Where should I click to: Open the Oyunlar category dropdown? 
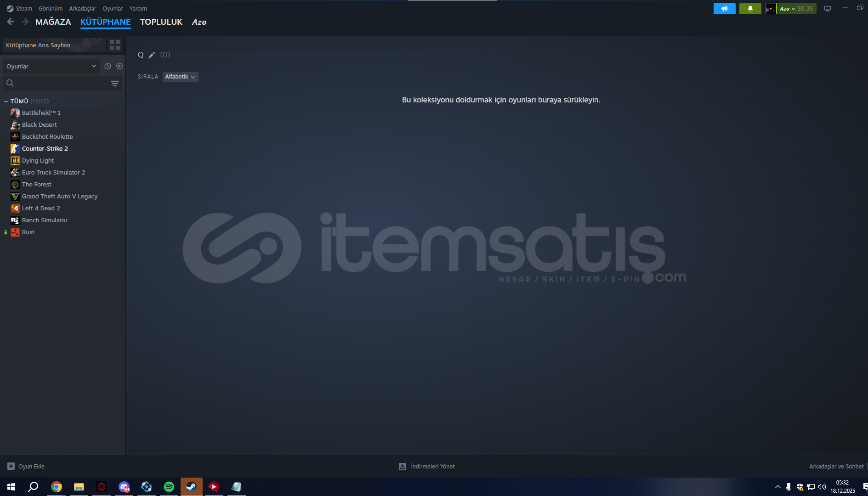(51, 66)
